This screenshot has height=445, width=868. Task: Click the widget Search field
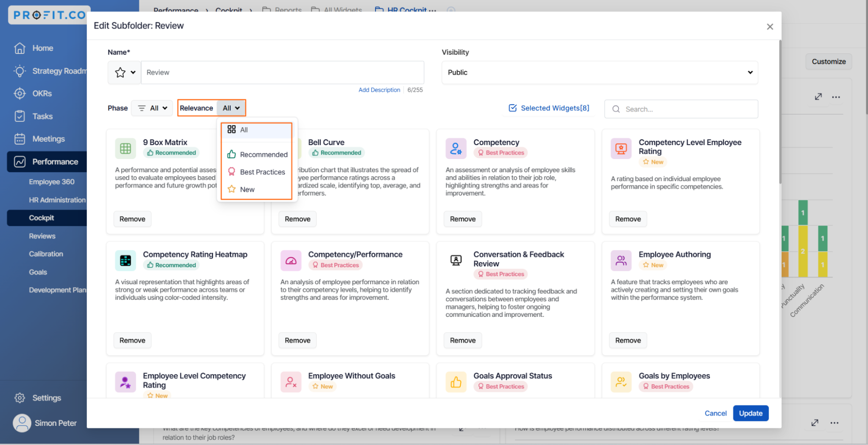coord(681,109)
